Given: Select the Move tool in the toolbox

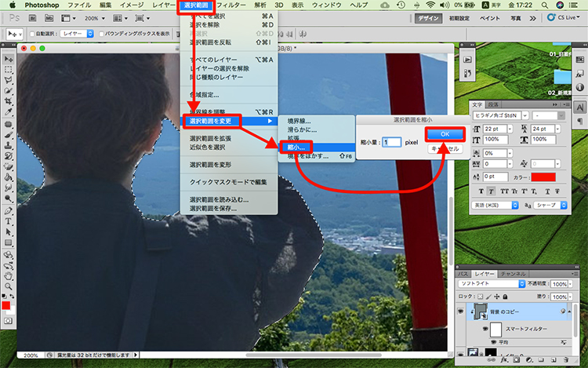Looking at the screenshot, I should (x=9, y=59).
